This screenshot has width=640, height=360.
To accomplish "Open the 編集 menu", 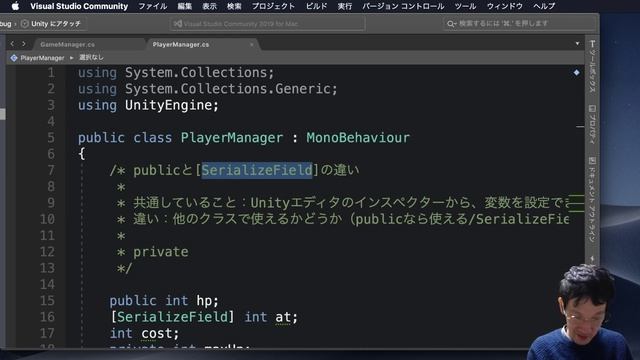I will click(x=184, y=6).
